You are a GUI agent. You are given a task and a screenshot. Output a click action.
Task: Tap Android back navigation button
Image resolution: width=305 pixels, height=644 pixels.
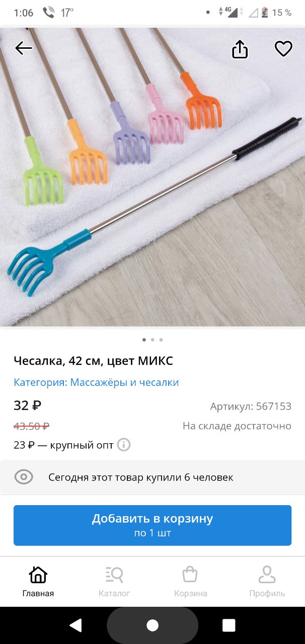coord(76,625)
